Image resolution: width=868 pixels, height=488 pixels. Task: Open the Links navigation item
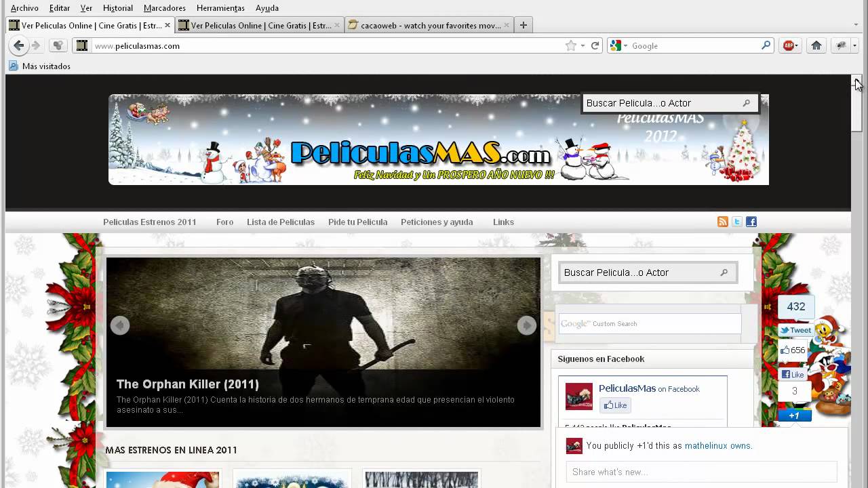(x=503, y=222)
